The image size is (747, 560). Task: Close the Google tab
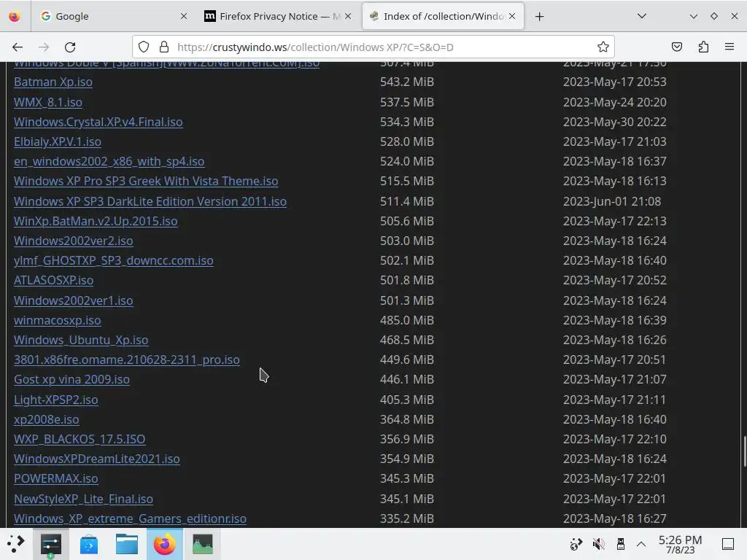[183, 16]
